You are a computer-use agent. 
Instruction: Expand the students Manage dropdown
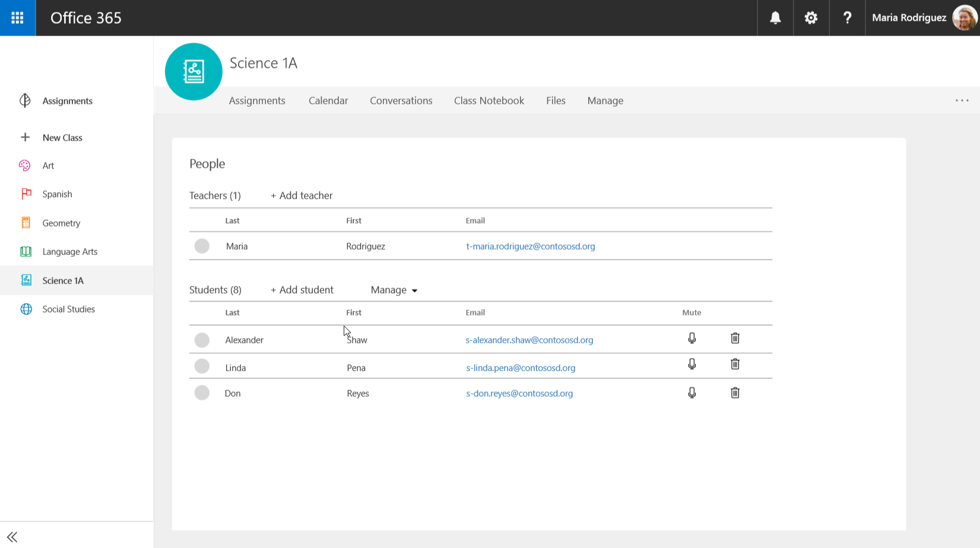coord(394,290)
